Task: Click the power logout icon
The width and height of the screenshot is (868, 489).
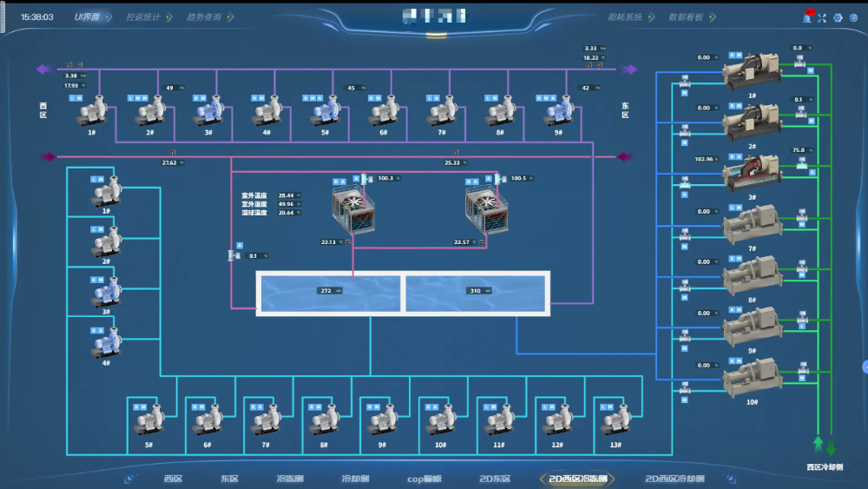Action: [x=853, y=18]
